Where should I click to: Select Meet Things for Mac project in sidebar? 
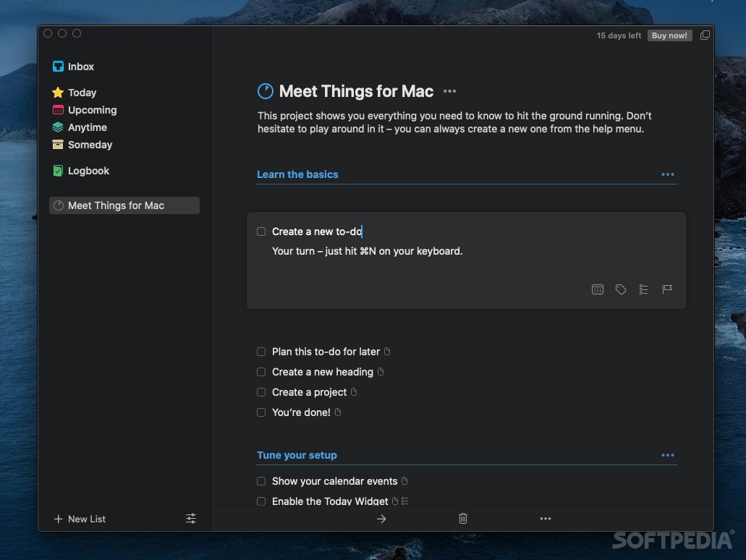[124, 205]
